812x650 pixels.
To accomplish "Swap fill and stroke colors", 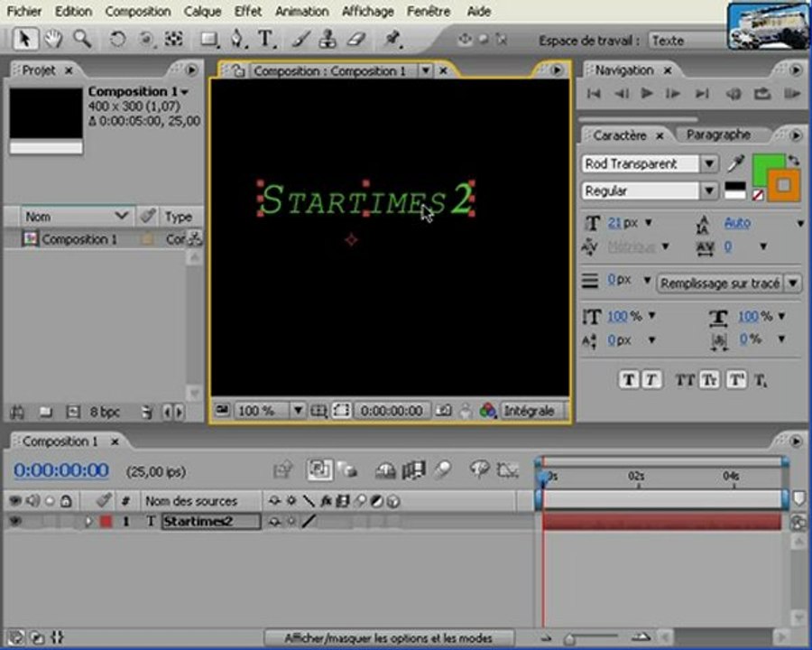I will click(x=794, y=161).
